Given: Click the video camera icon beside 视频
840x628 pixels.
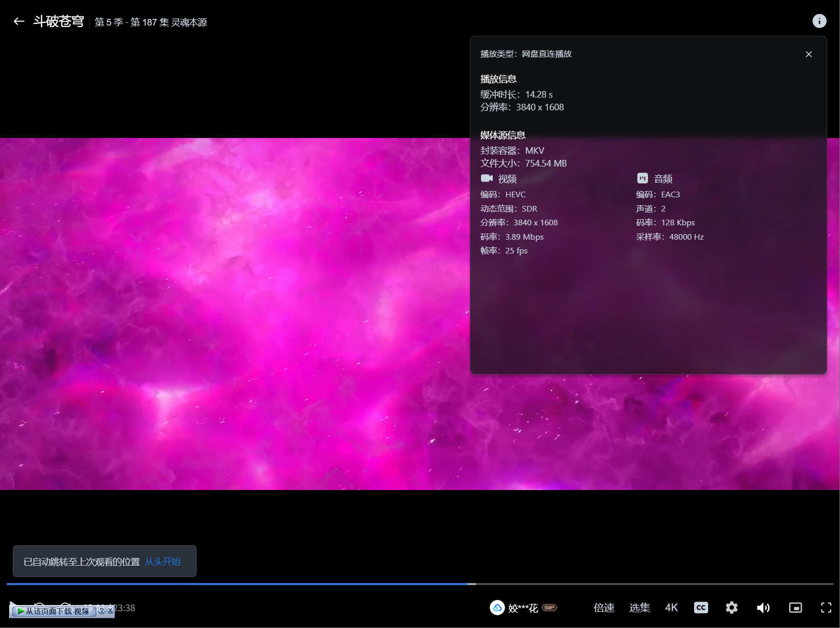Looking at the screenshot, I should click(x=487, y=178).
